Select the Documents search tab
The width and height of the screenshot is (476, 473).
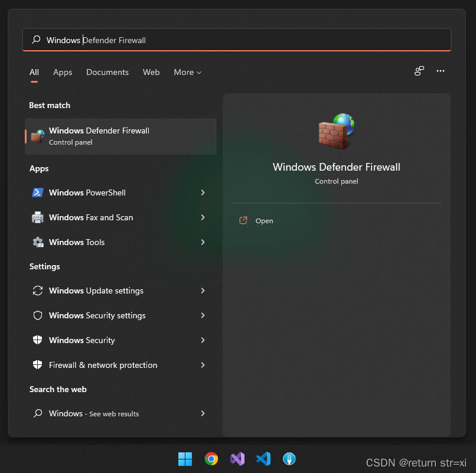coord(107,72)
